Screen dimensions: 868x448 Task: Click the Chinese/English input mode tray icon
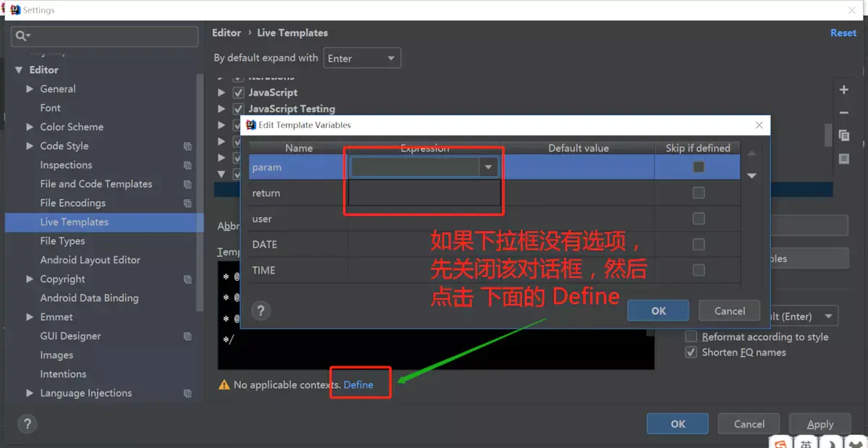(805, 442)
